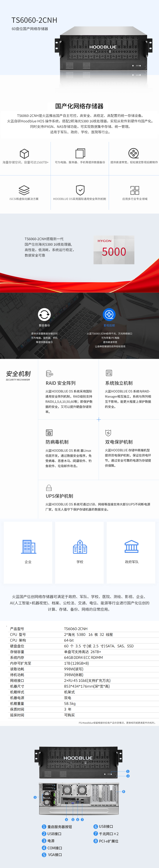Click legend item 4 COM接口
Screen dimensions: 159x868
[x=52, y=848]
